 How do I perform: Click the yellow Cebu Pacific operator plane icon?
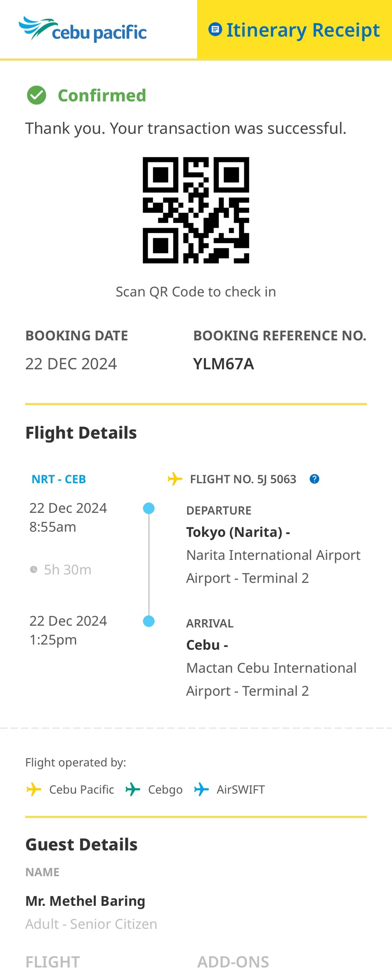click(34, 789)
